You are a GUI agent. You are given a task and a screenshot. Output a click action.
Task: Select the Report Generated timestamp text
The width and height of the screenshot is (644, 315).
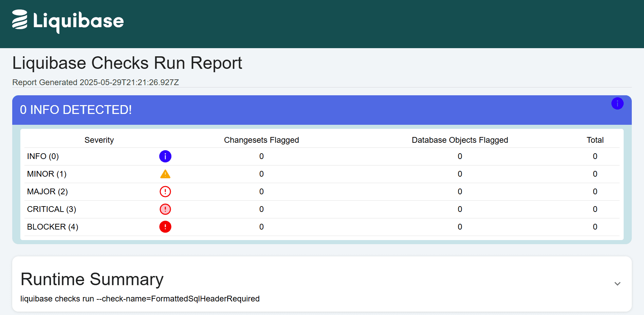[x=96, y=82]
